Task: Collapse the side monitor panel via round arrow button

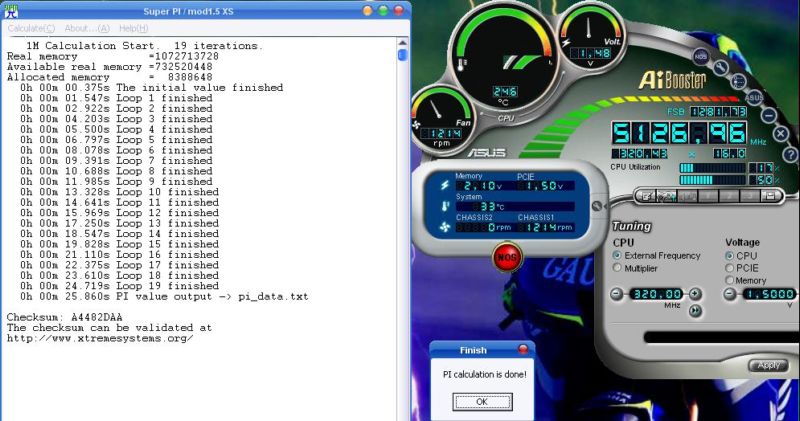Action: [x=597, y=206]
